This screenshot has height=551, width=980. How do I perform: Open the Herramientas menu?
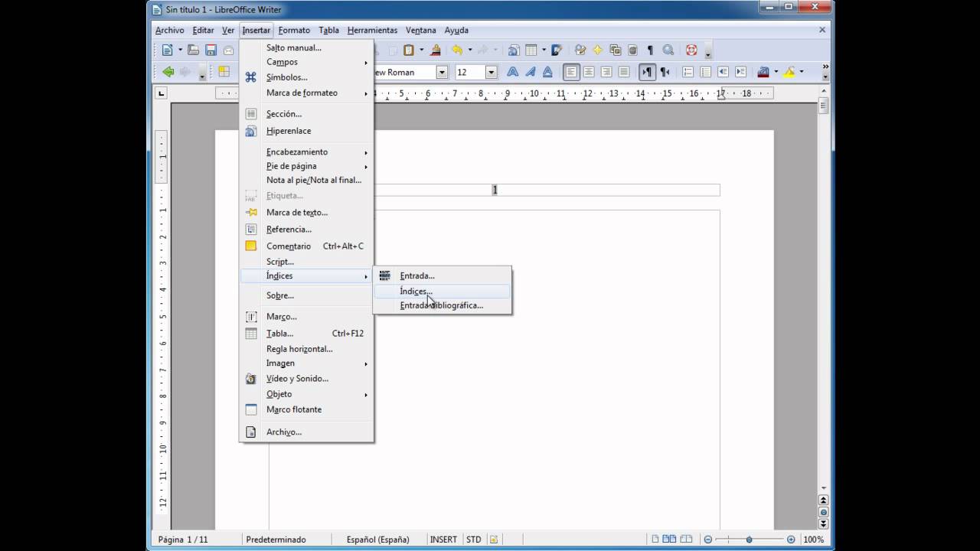372,31
